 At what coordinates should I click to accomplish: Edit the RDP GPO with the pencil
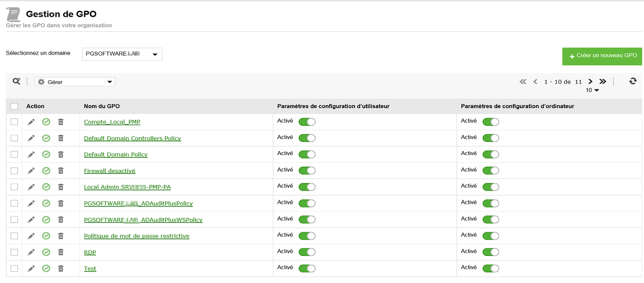pyautogui.click(x=31, y=252)
